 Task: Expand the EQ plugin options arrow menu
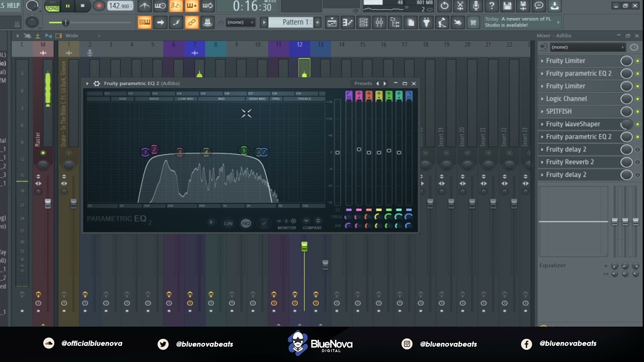87,83
